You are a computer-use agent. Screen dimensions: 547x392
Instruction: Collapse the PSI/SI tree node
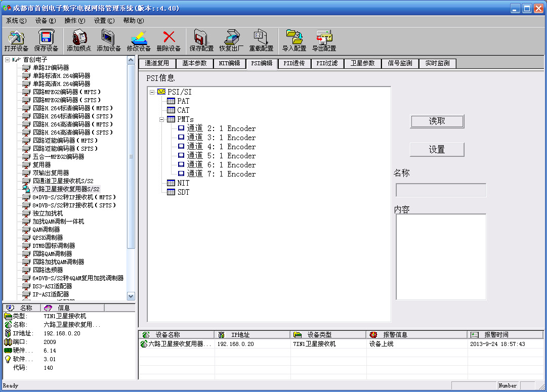pos(152,92)
